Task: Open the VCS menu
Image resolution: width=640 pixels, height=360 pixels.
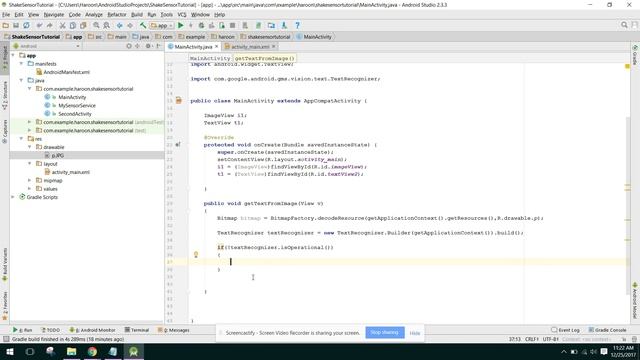Action: pos(182,15)
